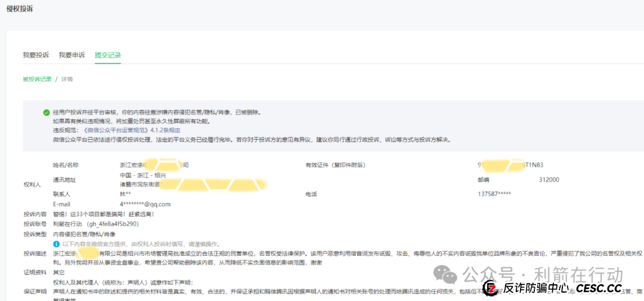Image resolution: width=644 pixels, height=301 pixels.
Task: Click the 侵权投诉 page title
Action: click(x=20, y=9)
